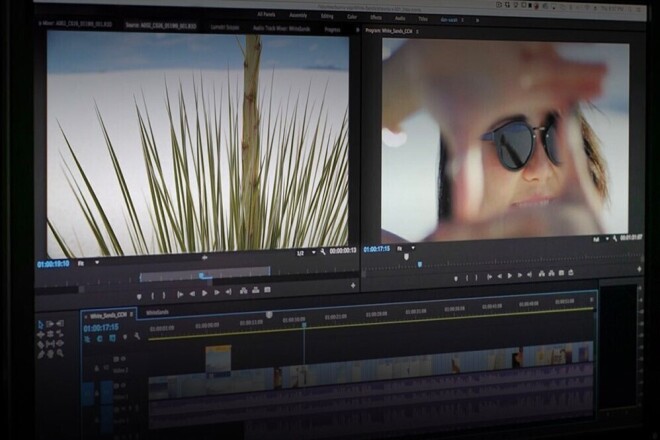Click Extract button in Program monitor

[x=551, y=274]
